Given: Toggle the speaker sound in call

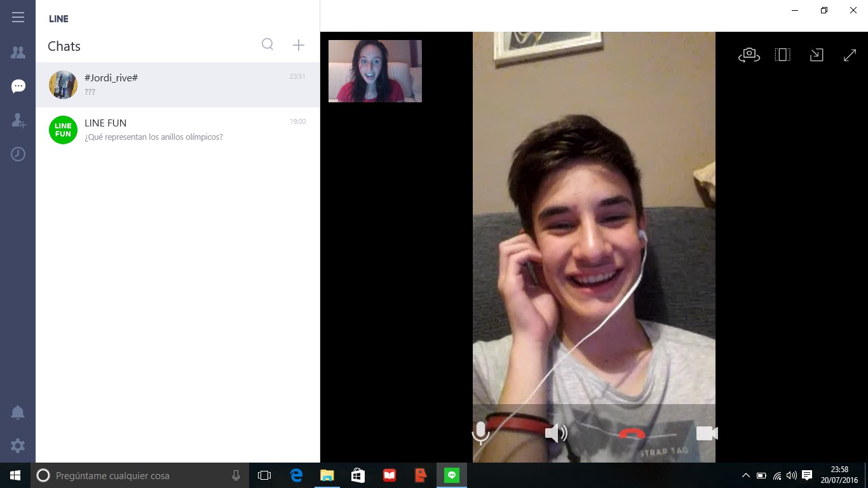Looking at the screenshot, I should pos(555,433).
